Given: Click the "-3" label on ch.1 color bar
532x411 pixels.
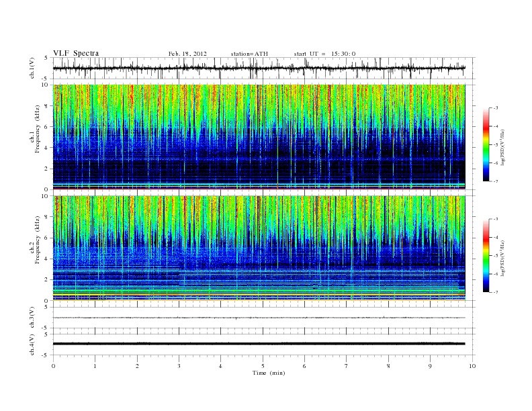Looking at the screenshot, I should (495, 108).
